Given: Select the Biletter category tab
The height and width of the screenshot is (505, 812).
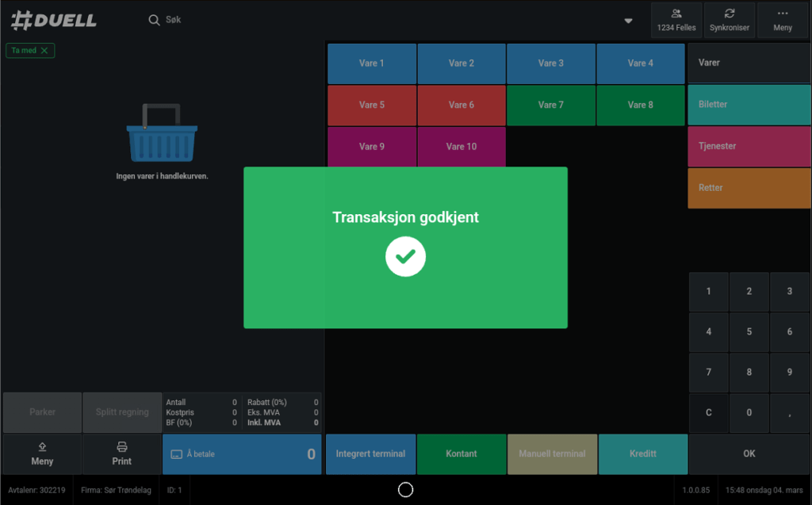Looking at the screenshot, I should 748,105.
